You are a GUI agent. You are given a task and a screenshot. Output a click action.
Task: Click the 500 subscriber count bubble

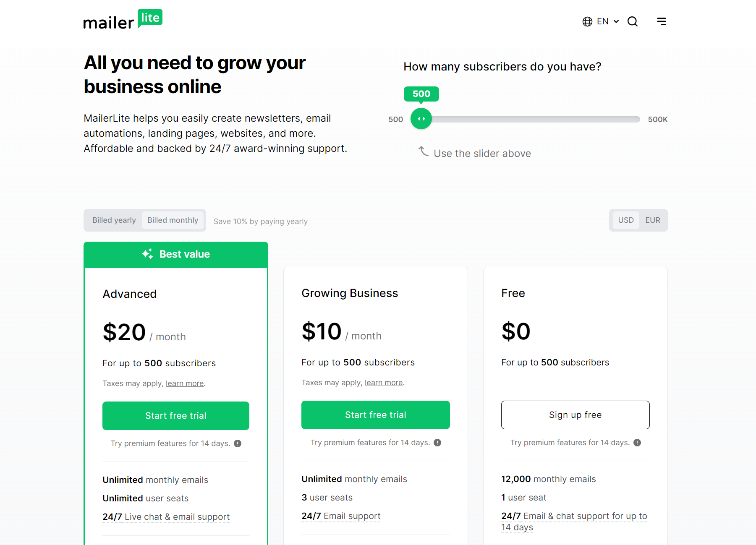pos(421,94)
